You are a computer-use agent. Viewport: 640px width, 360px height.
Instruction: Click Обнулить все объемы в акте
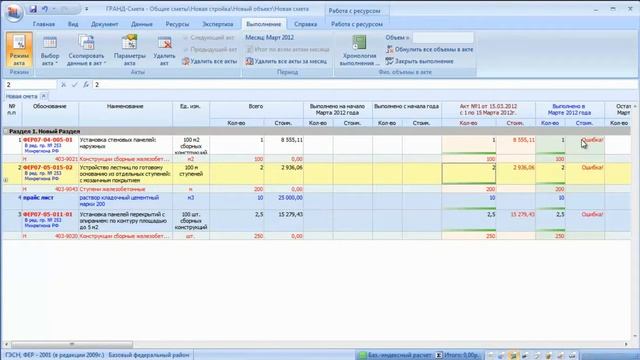pos(429,49)
